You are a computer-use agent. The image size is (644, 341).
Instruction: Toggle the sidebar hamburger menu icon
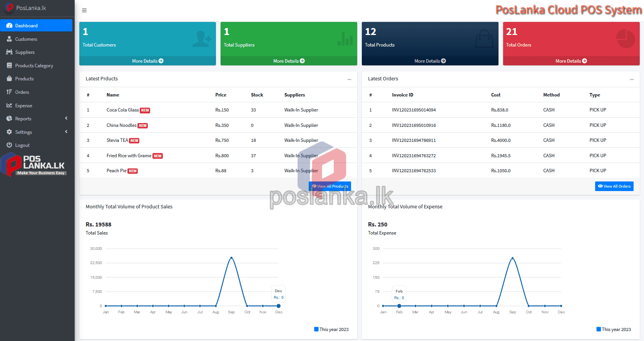84,10
